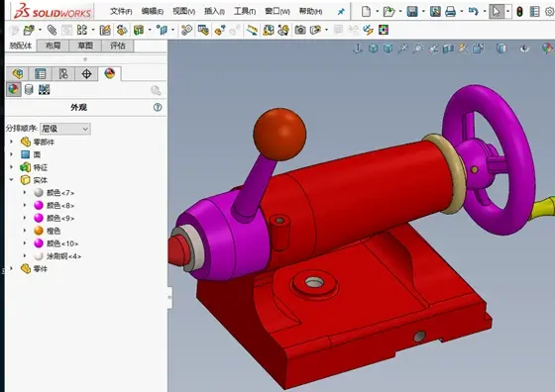The image size is (555, 392).
Task: Expand the 零部件 tree node
Action: 11,142
